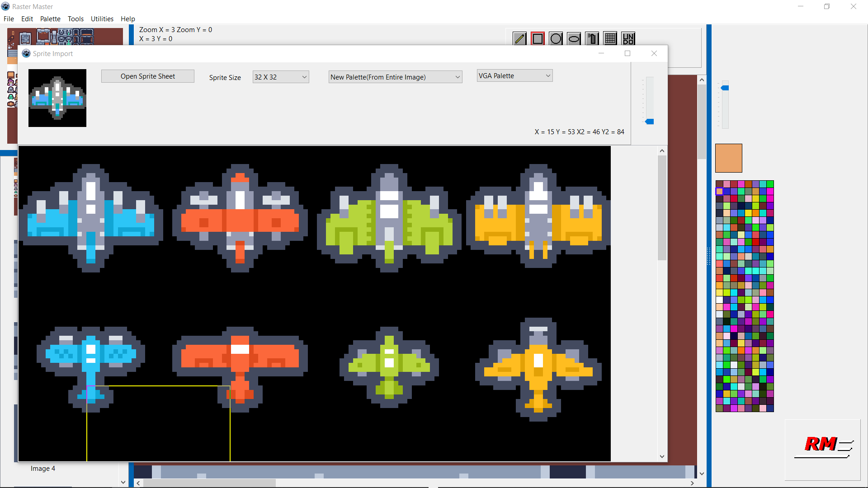
Task: Click the sprite sheet vertical scrollbar down arrow
Action: [x=662, y=456]
